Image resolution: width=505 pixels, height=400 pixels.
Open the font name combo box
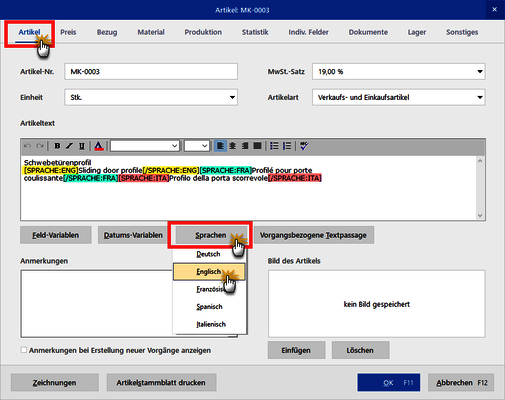pyautogui.click(x=145, y=146)
